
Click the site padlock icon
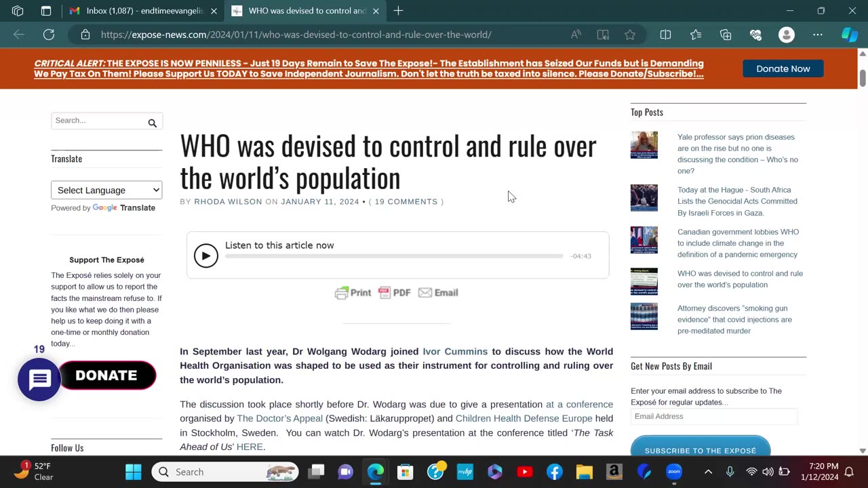tap(85, 35)
